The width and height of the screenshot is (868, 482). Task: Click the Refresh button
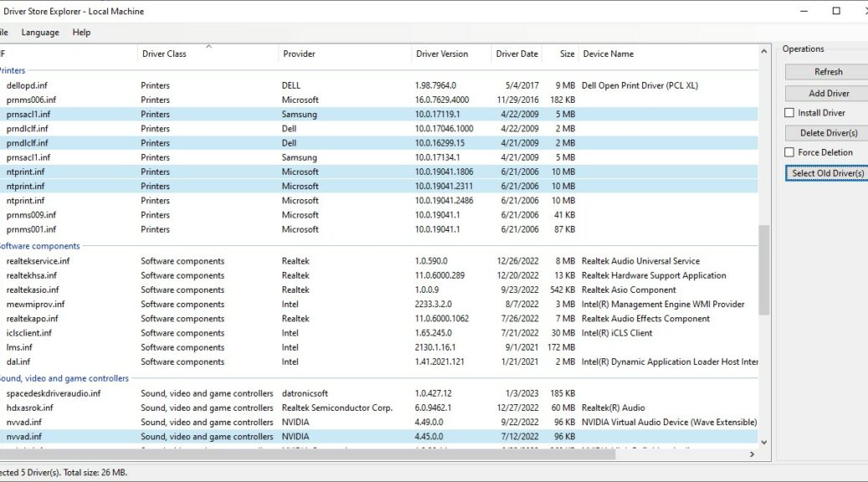(x=828, y=72)
